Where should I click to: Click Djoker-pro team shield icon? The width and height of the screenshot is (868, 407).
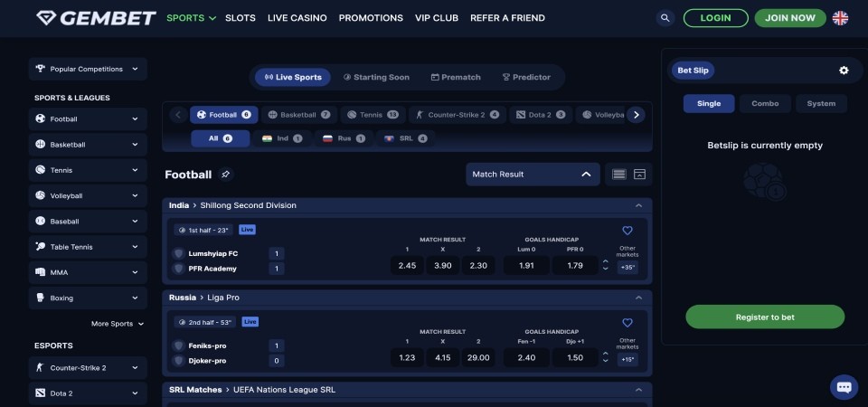coord(178,361)
